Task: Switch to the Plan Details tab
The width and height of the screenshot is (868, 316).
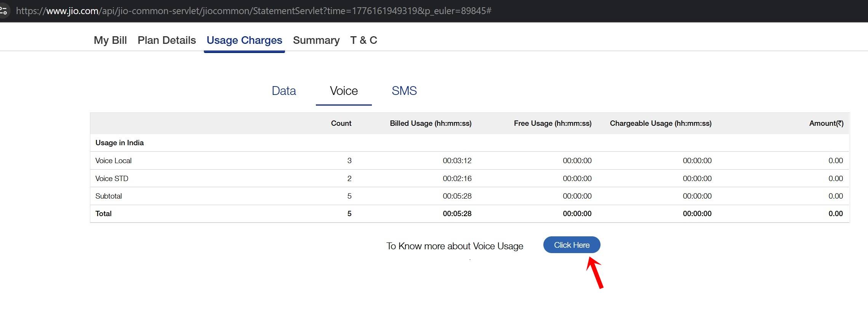Action: [x=167, y=40]
